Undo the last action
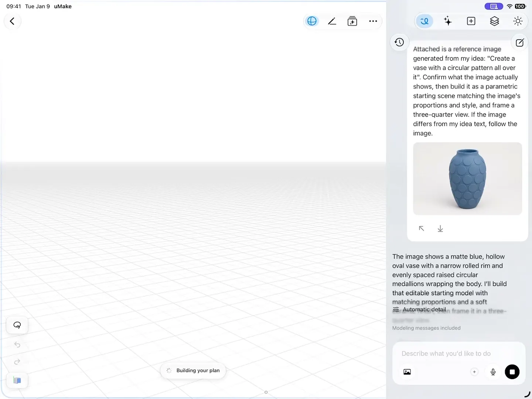 (x=17, y=345)
